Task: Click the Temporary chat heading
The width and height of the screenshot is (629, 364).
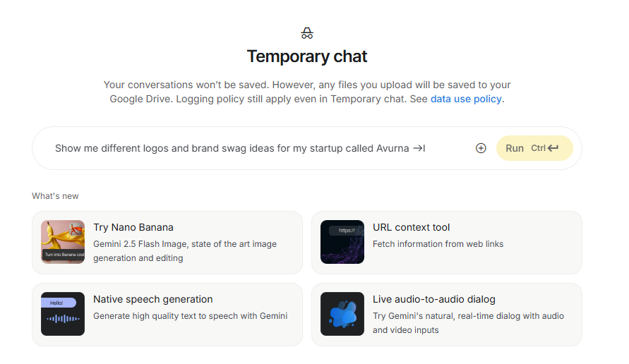Action: click(307, 56)
